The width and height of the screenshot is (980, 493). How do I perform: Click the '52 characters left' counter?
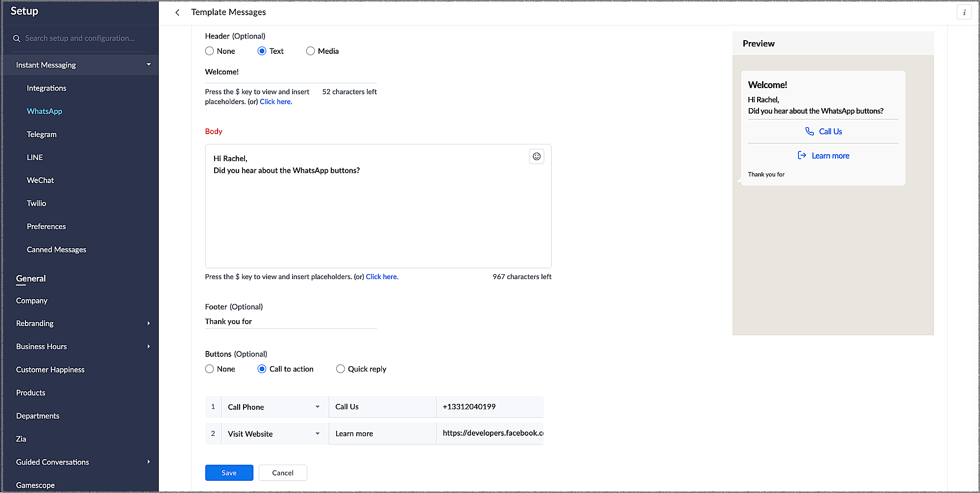point(349,92)
